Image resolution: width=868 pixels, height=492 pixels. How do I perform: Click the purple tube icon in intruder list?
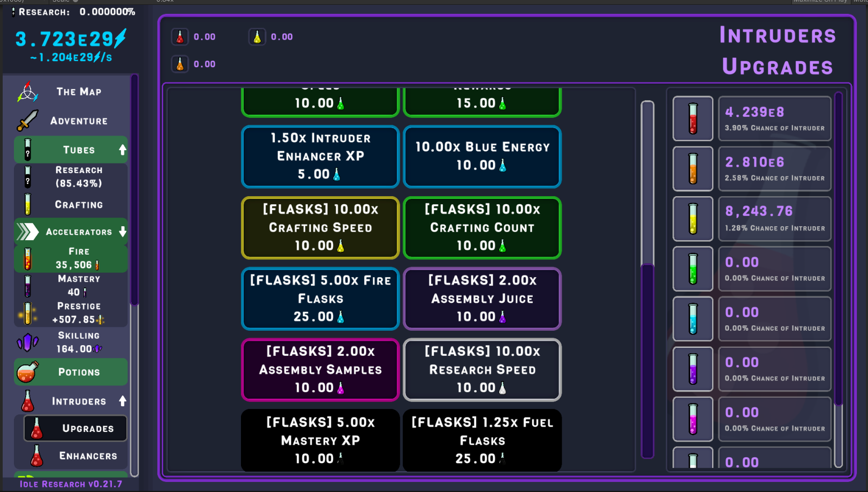692,369
